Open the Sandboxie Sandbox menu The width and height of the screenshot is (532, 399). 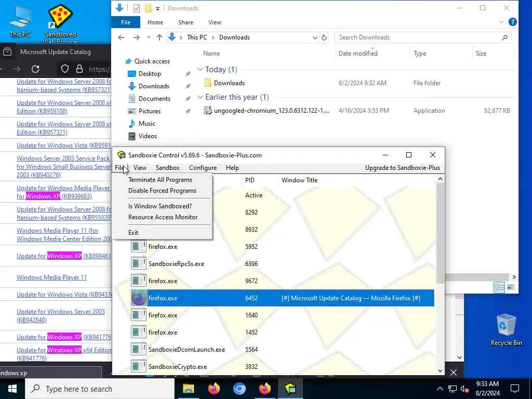pyautogui.click(x=168, y=168)
